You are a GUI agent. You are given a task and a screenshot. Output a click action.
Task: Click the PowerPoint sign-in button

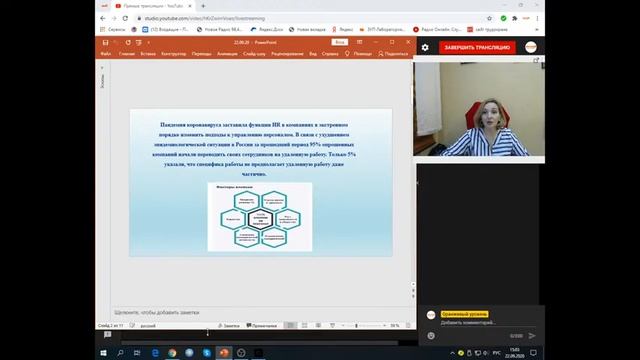(340, 42)
